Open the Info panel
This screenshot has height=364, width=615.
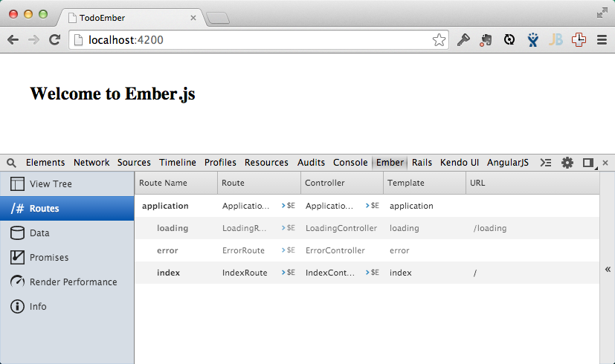coord(67,306)
